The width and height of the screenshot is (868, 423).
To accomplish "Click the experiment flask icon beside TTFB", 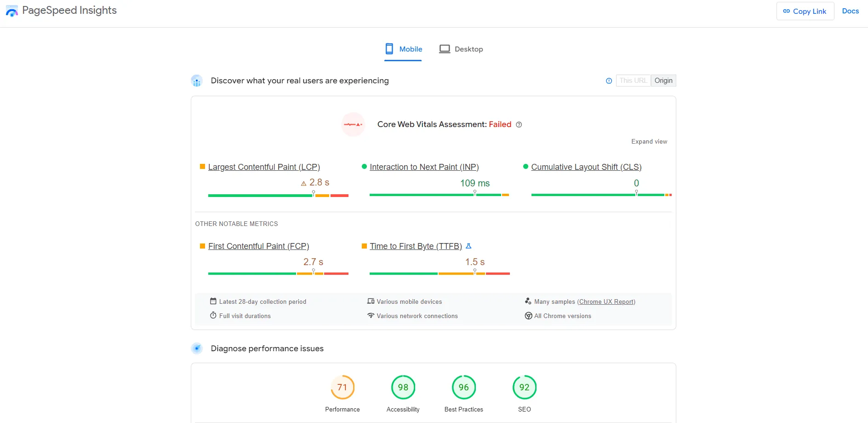I will pyautogui.click(x=469, y=246).
